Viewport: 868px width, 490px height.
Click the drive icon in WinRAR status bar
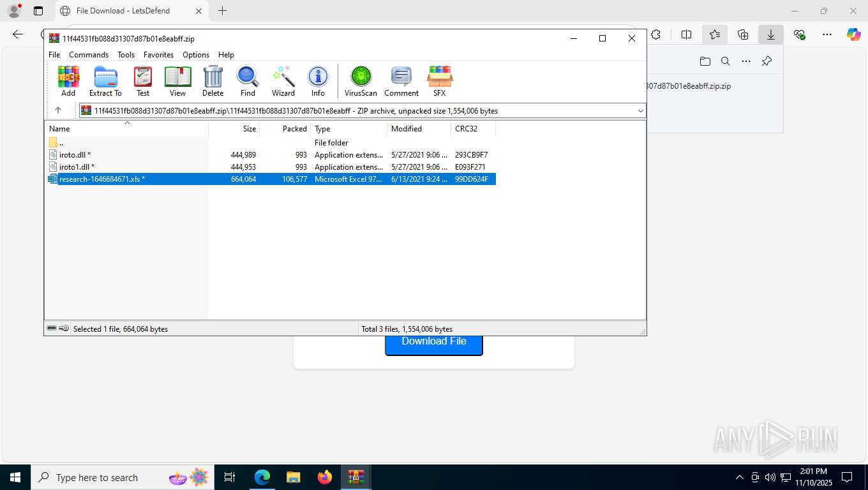[52, 329]
